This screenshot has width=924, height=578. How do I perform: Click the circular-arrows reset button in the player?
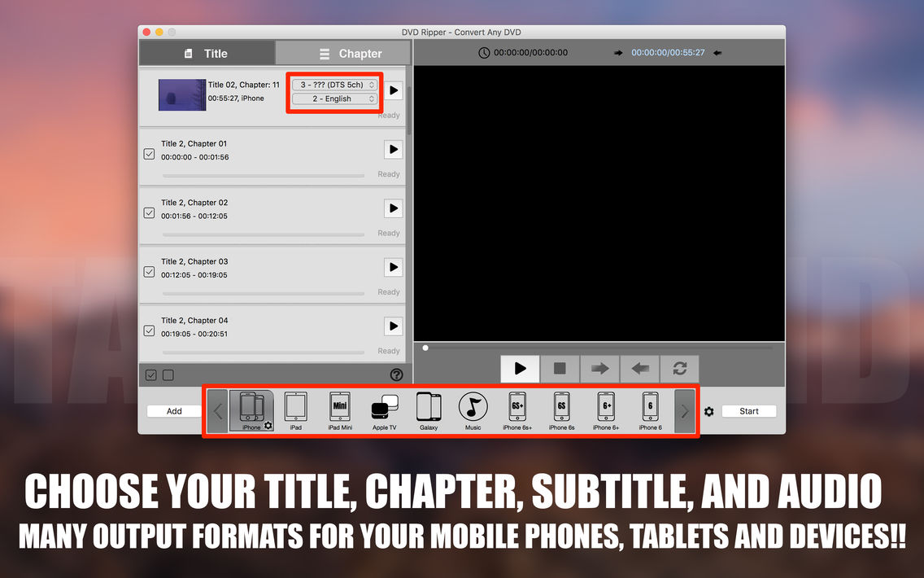pyautogui.click(x=679, y=369)
